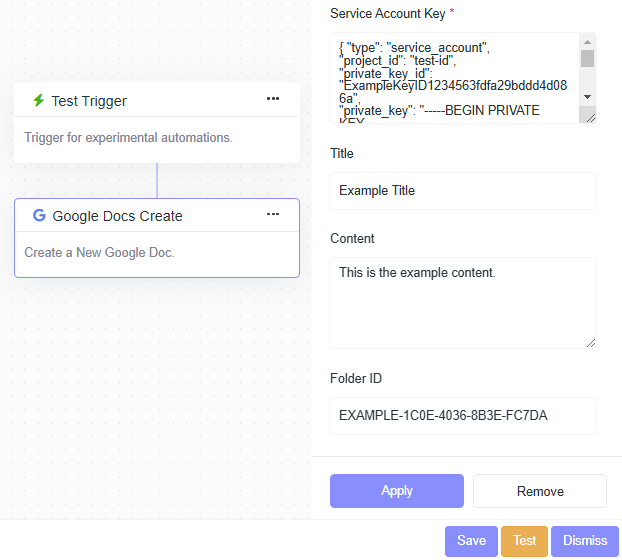Viewport: 622px width, 560px height.
Task: Save the automation workflow
Action: pyautogui.click(x=471, y=541)
